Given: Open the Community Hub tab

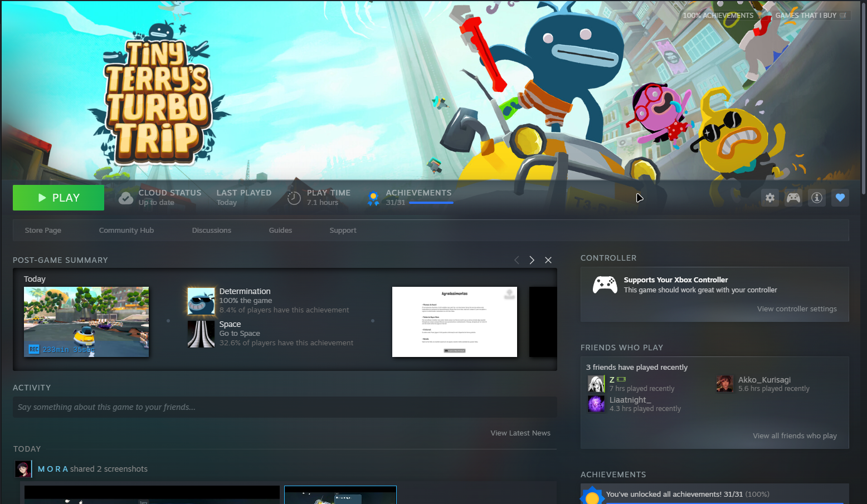Looking at the screenshot, I should pos(126,231).
